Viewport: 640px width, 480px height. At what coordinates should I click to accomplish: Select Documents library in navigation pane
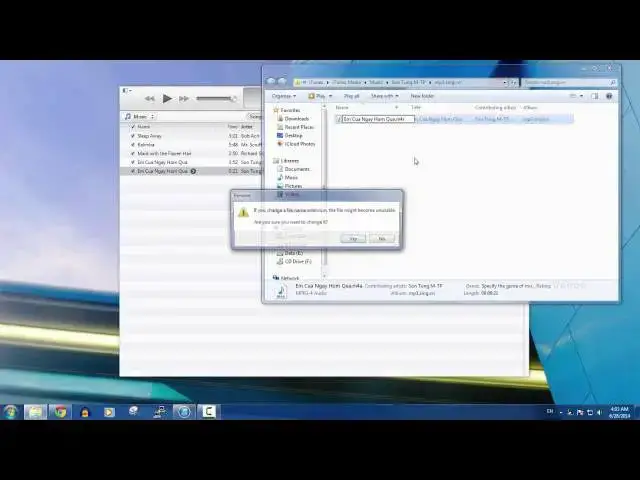tap(297, 169)
